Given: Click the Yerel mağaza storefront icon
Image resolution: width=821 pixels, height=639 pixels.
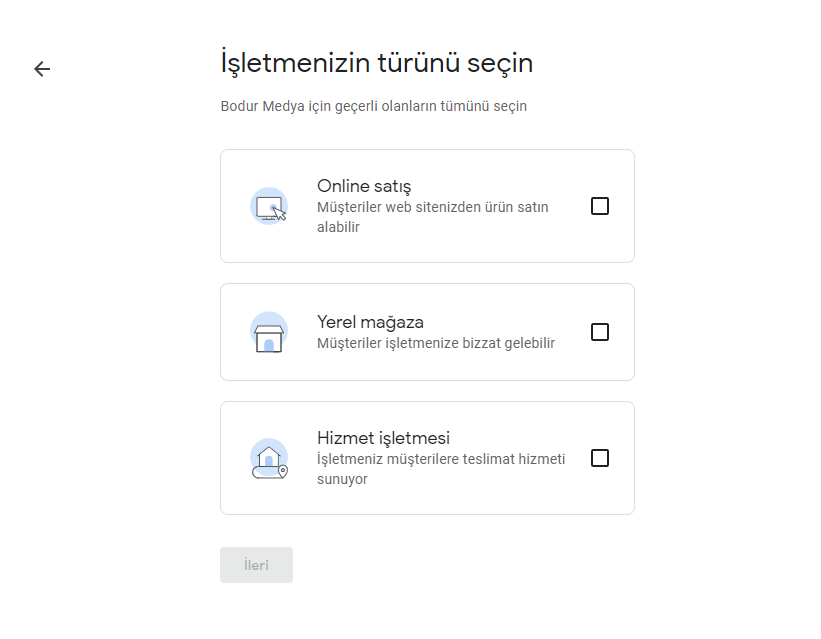Looking at the screenshot, I should (269, 332).
